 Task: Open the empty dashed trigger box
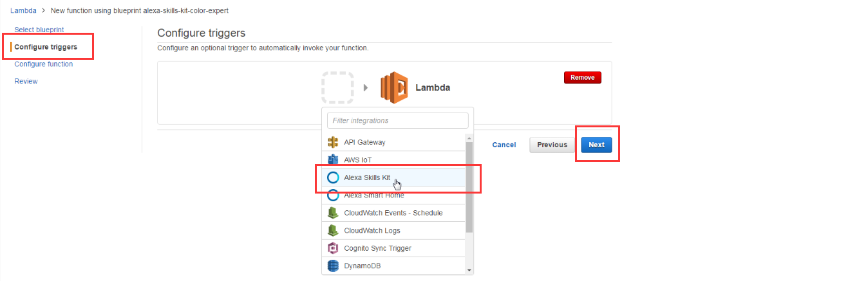[x=338, y=87]
